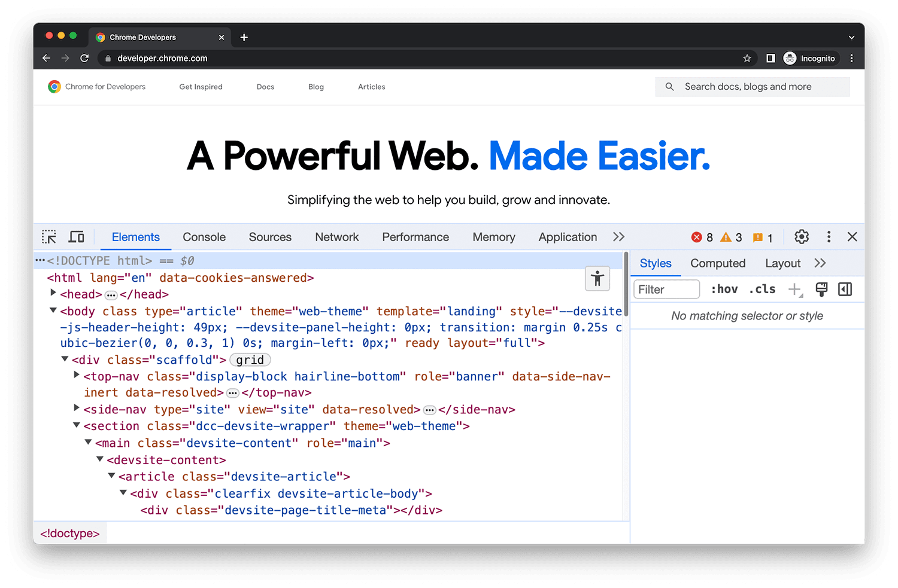
Task: Select the inspect element cursor icon
Action: point(48,236)
